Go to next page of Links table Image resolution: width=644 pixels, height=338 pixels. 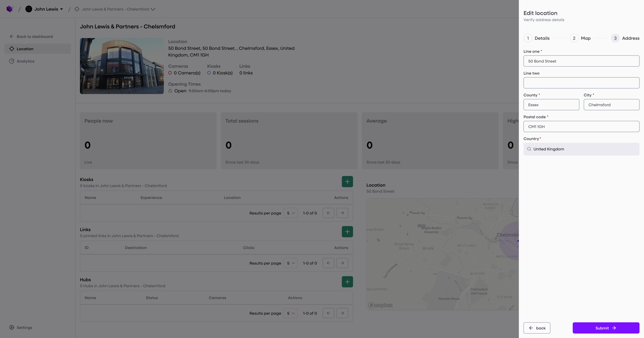tap(342, 263)
